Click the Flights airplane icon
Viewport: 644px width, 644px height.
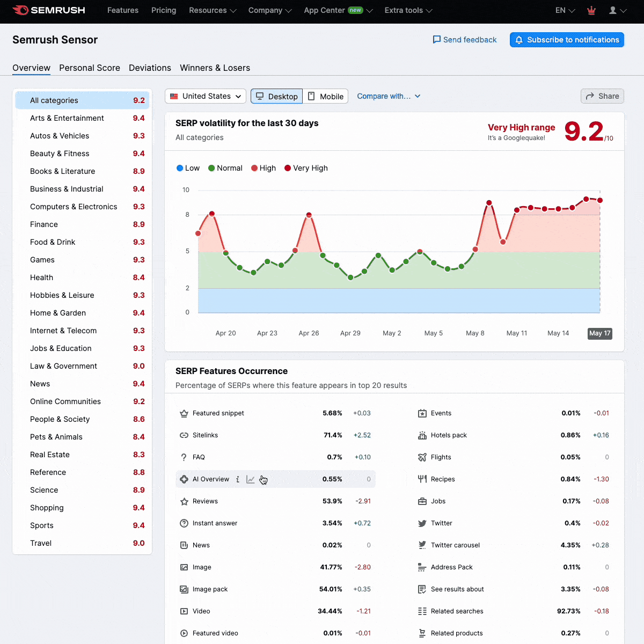coord(422,457)
